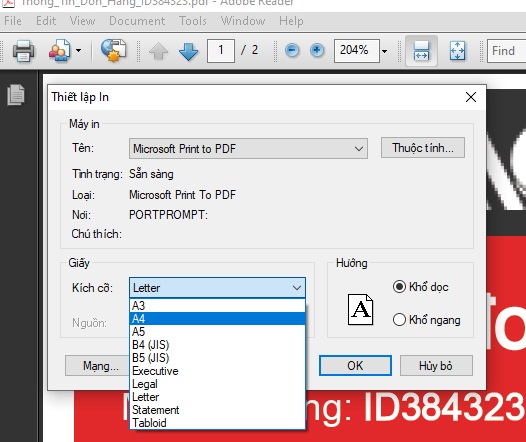Open the Window menu

243,21
